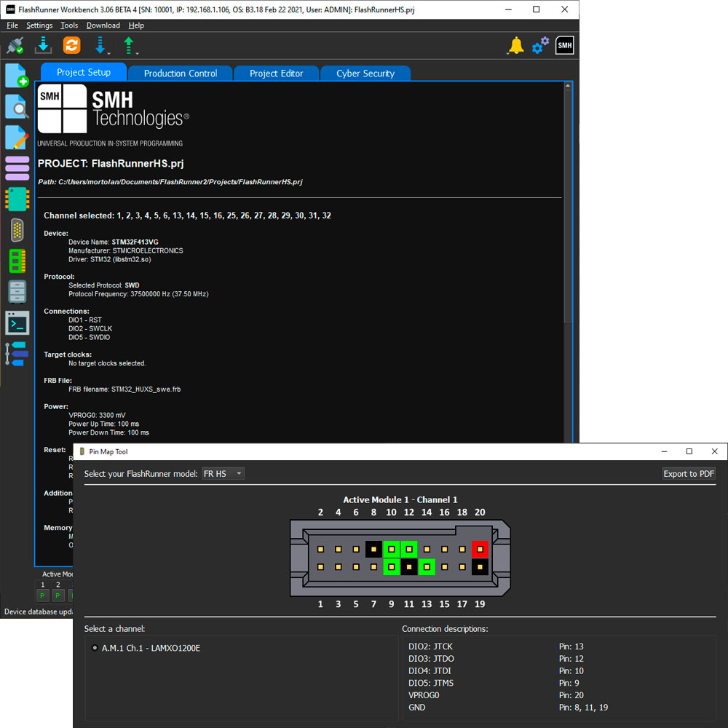Click the new project file icon
This screenshot has width=728, height=728.
tap(17, 76)
